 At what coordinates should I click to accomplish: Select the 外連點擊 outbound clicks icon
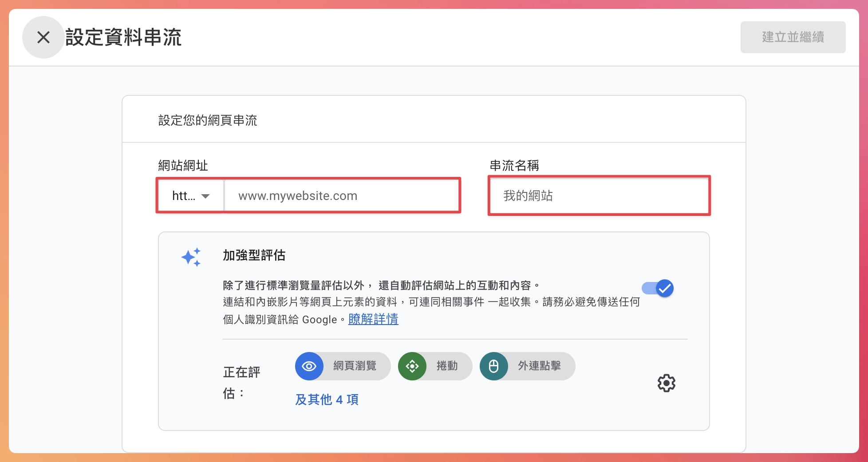coord(494,366)
